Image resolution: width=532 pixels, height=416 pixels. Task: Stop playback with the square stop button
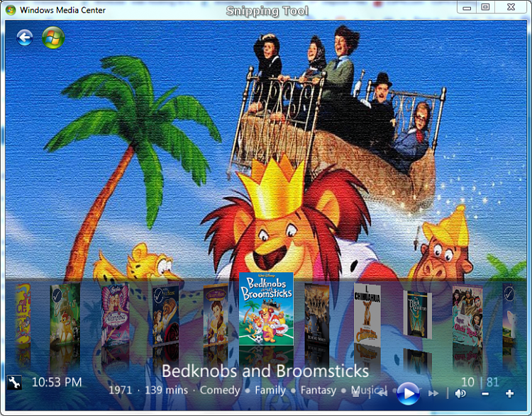click(355, 393)
